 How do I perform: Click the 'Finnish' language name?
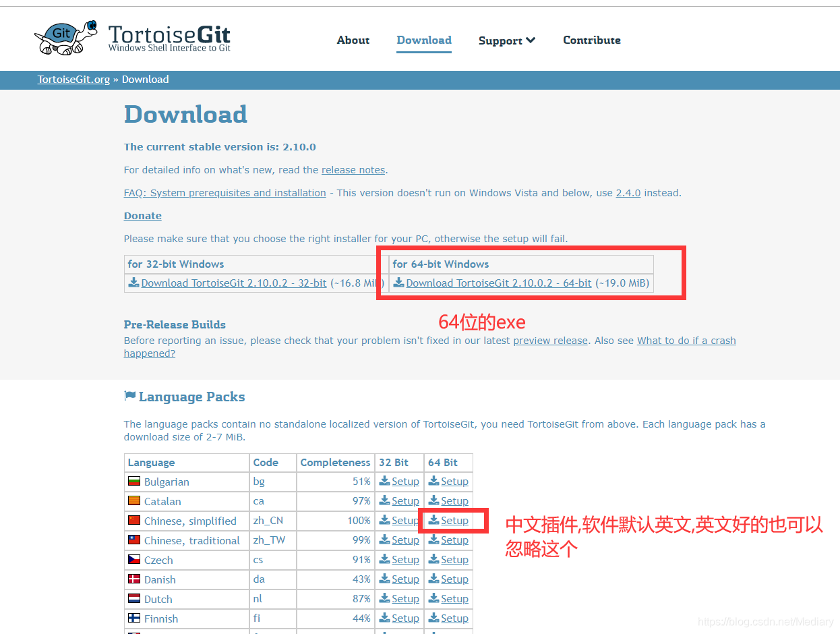pyautogui.click(x=161, y=618)
